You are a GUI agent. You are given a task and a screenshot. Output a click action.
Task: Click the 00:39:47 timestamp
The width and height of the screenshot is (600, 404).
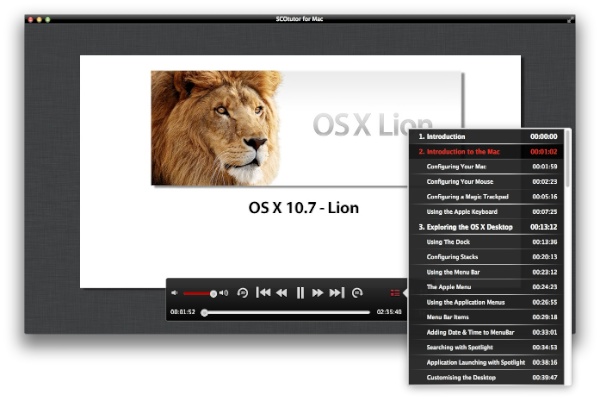click(545, 378)
